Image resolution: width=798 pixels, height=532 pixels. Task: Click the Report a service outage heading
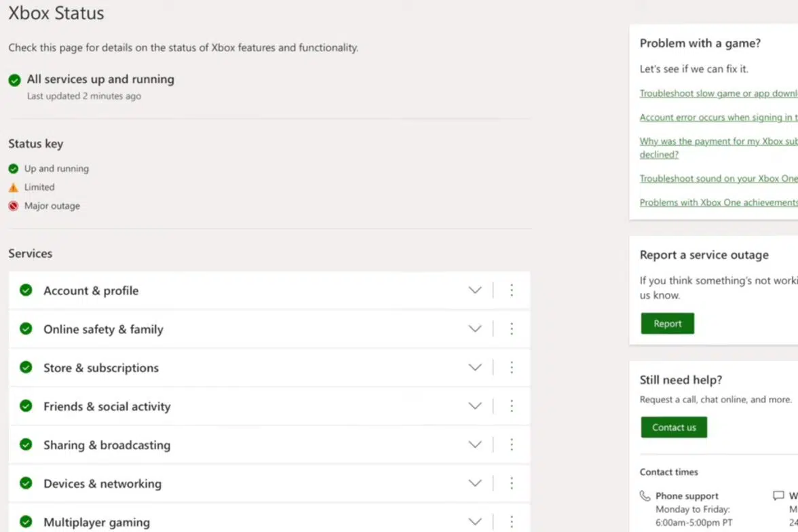(704, 255)
